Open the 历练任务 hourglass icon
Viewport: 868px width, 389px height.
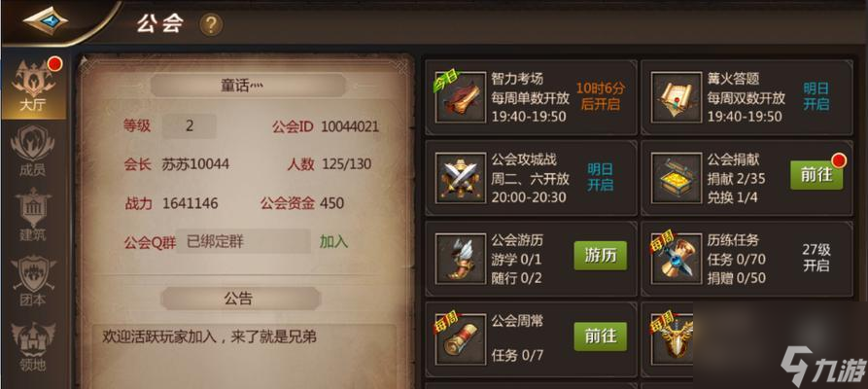676,259
